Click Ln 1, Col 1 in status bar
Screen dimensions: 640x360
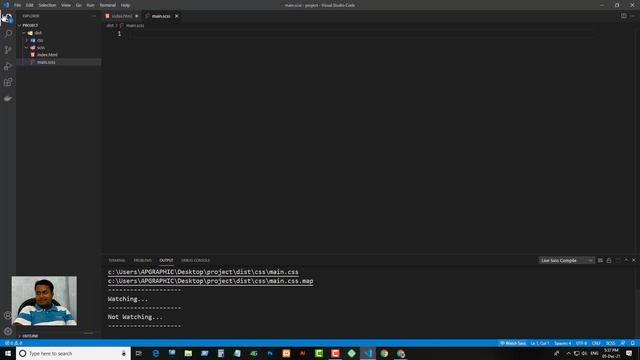tap(540, 343)
